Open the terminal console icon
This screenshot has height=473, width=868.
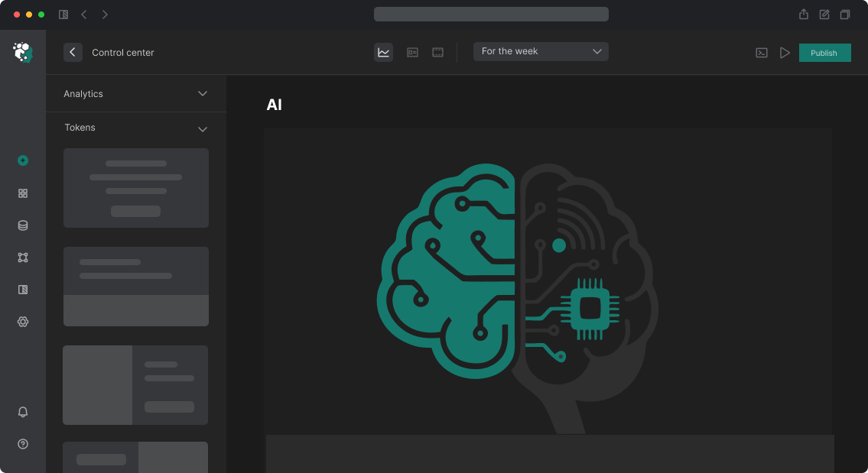click(x=762, y=53)
